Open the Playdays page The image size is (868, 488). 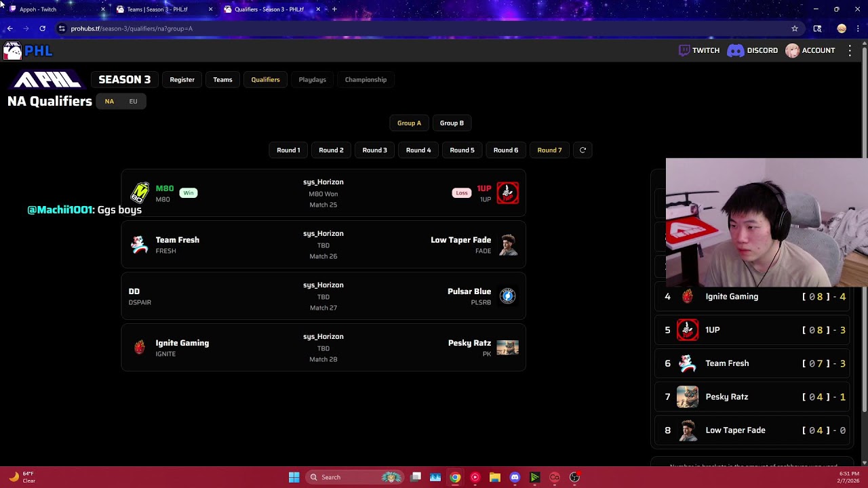(312, 79)
